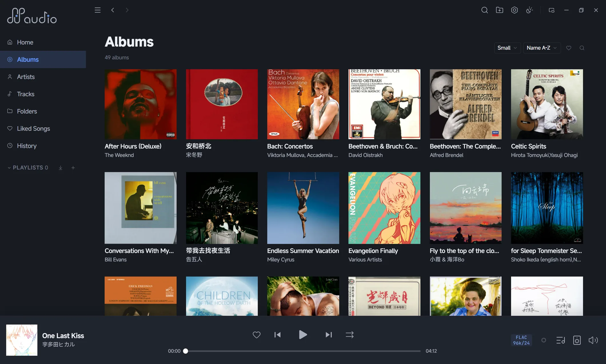Open Children of the Hollow Earth cover
This screenshot has width=606, height=364.
pyautogui.click(x=222, y=296)
